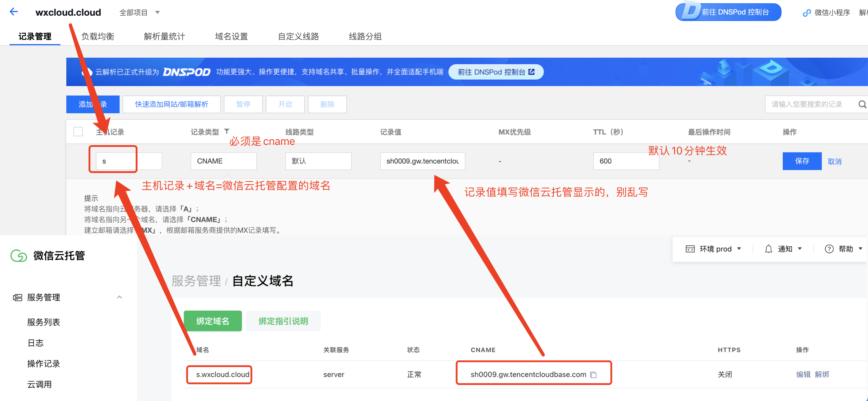This screenshot has height=401, width=868.
Task: Click the green 绑定域名 button
Action: [213, 321]
